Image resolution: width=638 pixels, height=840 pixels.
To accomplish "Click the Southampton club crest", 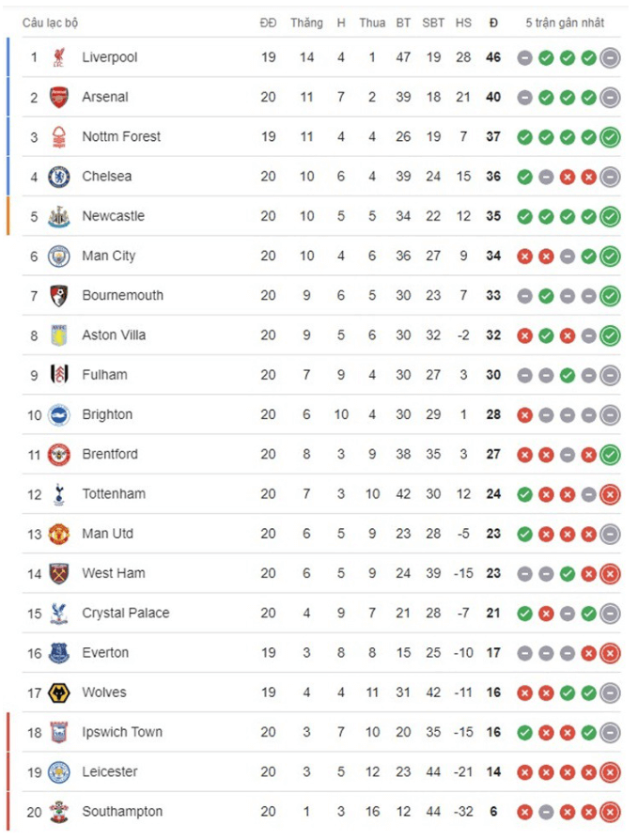I will [x=59, y=812].
